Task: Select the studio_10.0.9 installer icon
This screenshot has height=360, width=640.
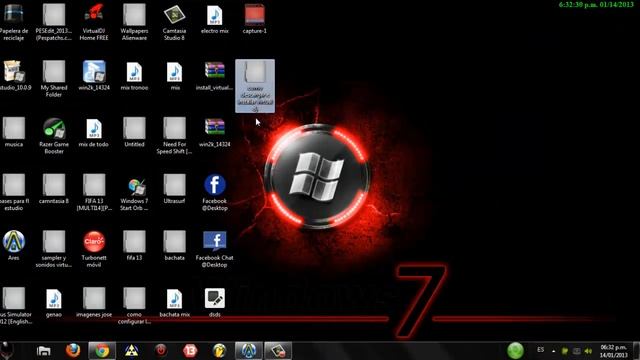Action: click(x=15, y=76)
